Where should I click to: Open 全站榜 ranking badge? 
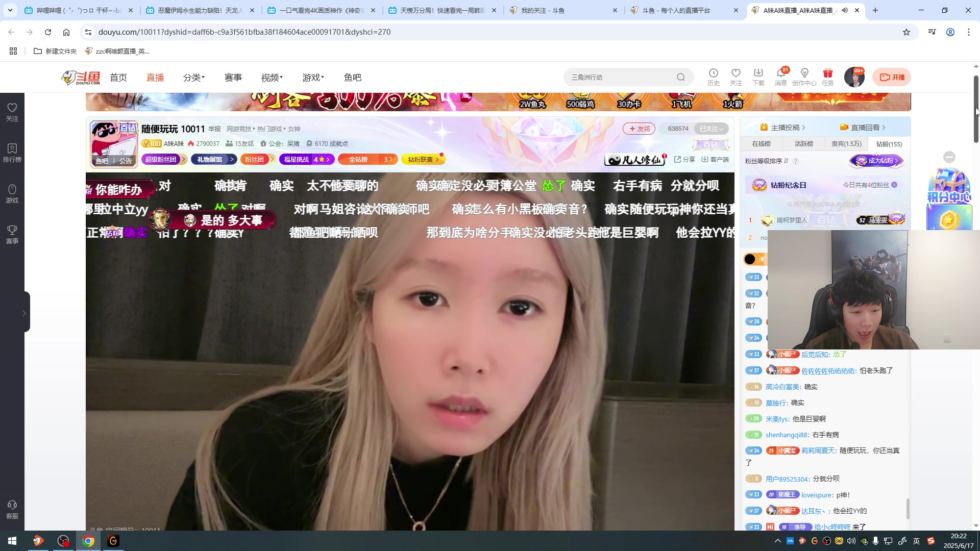(367, 160)
